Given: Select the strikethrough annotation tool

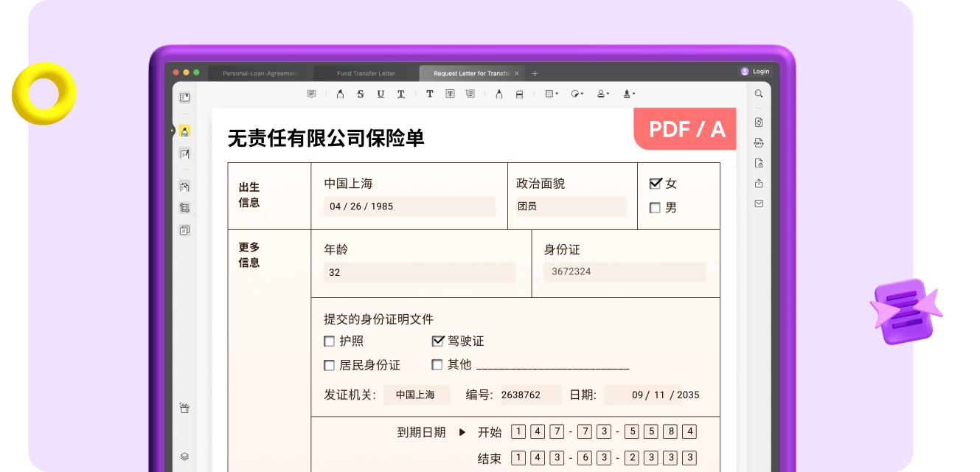Looking at the screenshot, I should (361, 94).
